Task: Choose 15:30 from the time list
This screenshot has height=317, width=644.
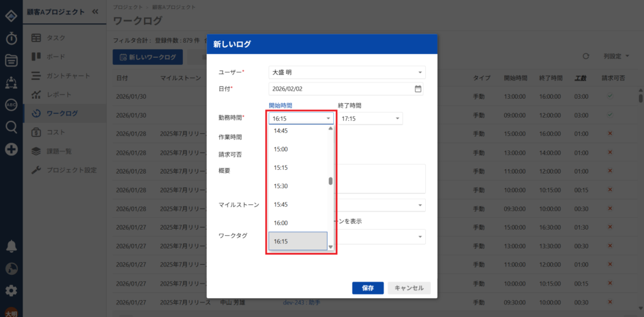Action: point(280,186)
